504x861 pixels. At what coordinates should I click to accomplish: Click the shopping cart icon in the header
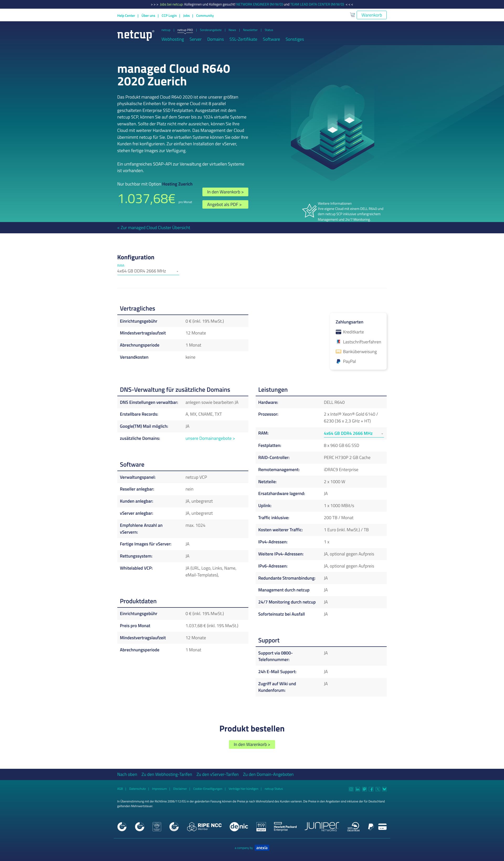[352, 15]
